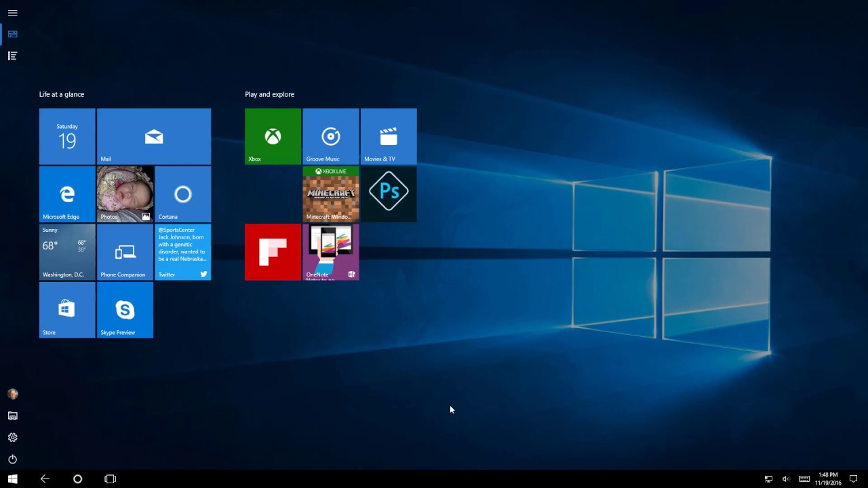Viewport: 868px width, 488px height.
Task: Click the Windows Start button
Action: pyautogui.click(x=12, y=479)
